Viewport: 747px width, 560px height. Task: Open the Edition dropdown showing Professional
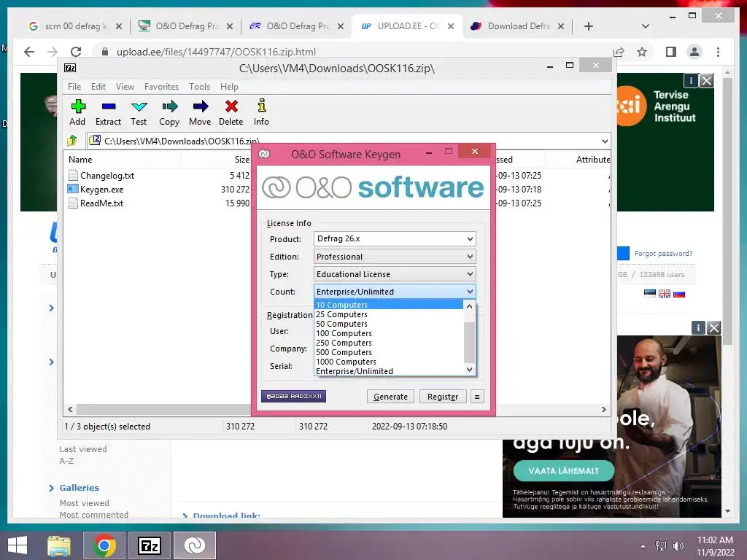click(395, 257)
